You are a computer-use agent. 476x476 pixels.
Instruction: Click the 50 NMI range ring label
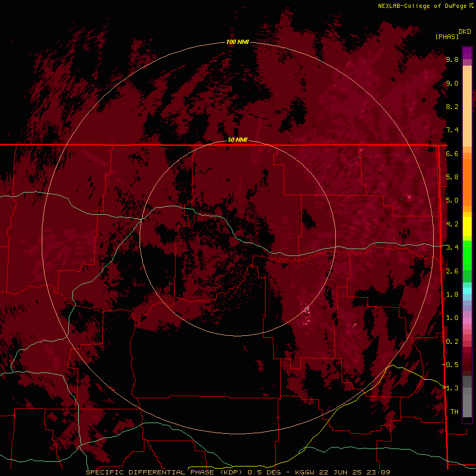pos(237,140)
